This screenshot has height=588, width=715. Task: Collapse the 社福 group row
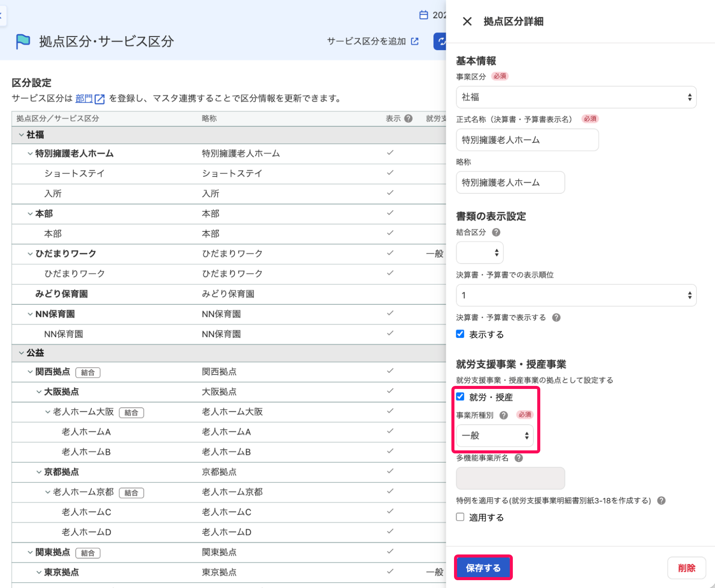21,135
